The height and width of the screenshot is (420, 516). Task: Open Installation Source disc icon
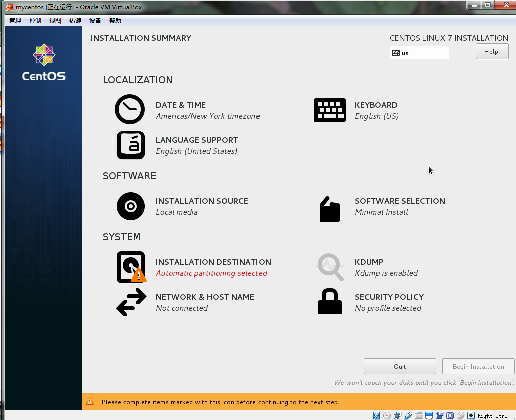click(131, 206)
